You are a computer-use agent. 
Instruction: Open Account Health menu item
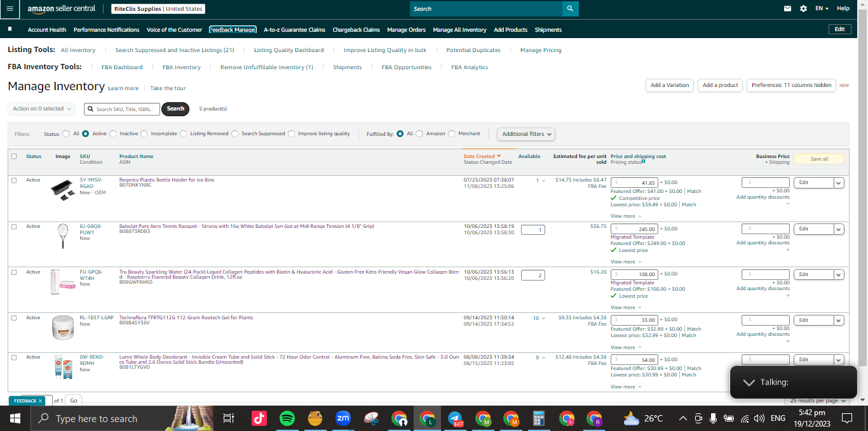(x=47, y=30)
